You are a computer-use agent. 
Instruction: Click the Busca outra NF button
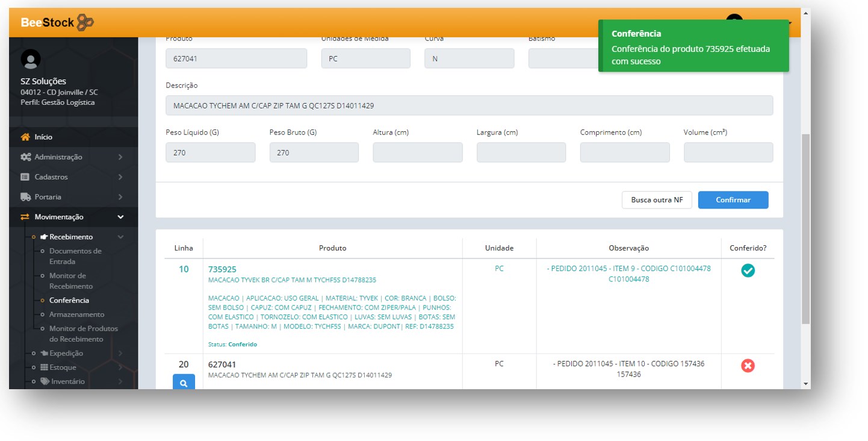656,200
